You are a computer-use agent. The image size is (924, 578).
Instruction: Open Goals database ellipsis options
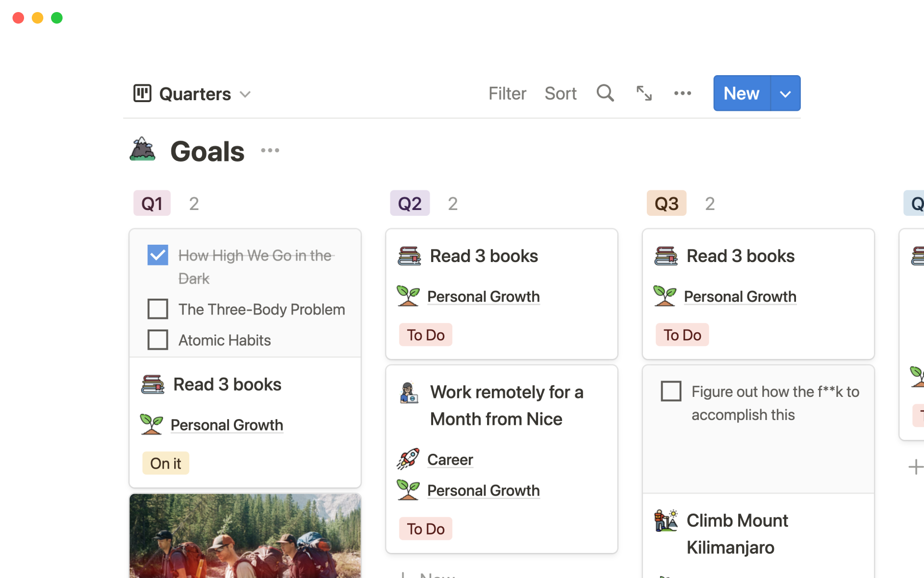pos(270,150)
